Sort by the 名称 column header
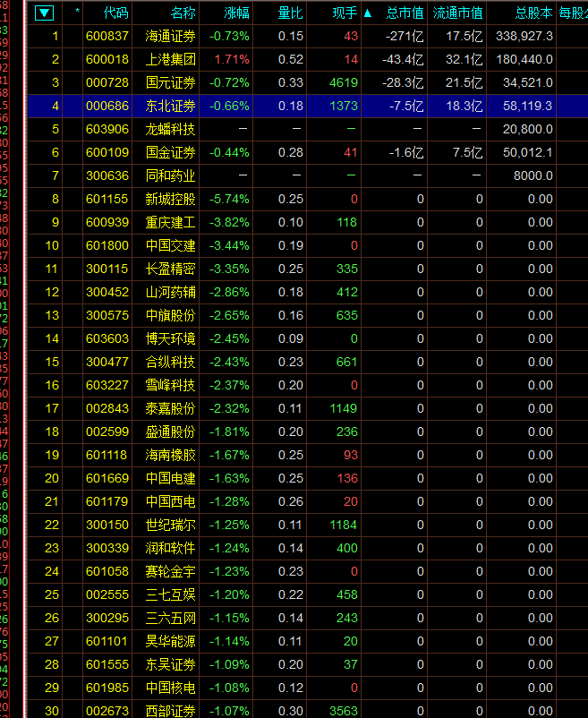588x718 pixels. click(x=183, y=13)
